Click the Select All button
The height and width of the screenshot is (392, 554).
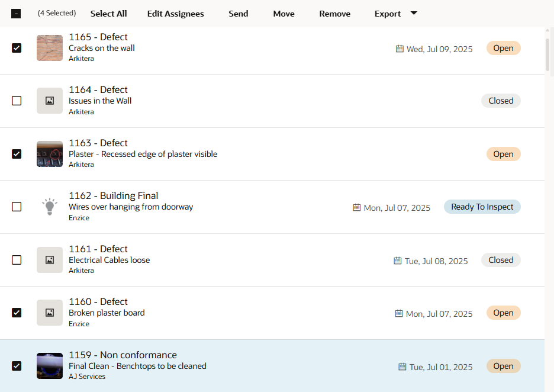coord(108,14)
